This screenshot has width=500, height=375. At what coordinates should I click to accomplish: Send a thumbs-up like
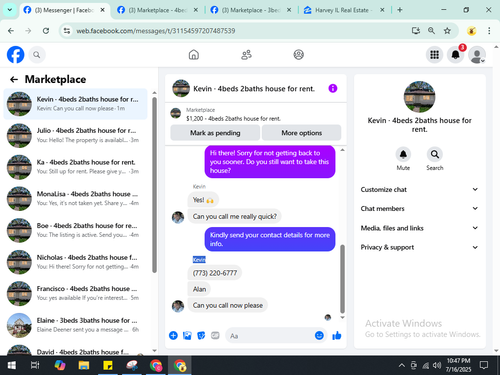click(337, 335)
